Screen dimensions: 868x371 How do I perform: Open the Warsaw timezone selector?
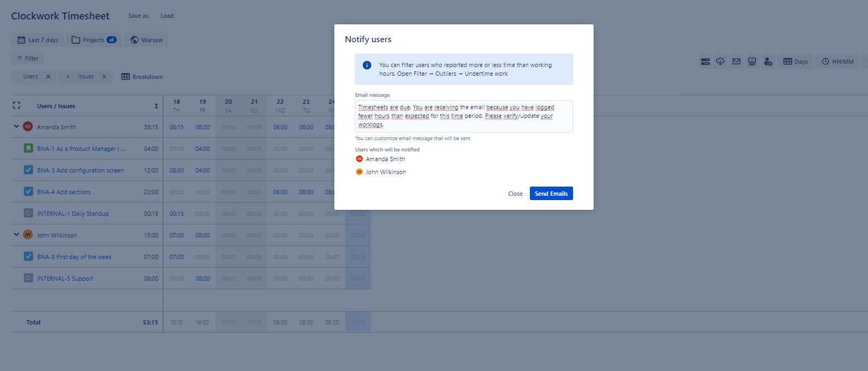pyautogui.click(x=146, y=40)
